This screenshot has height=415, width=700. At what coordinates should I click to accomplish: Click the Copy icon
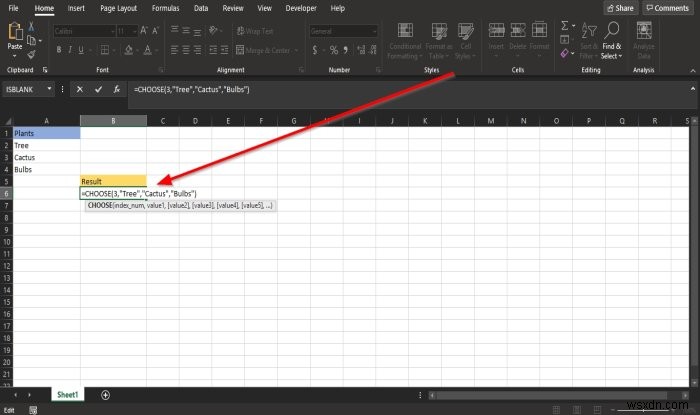coord(31,41)
